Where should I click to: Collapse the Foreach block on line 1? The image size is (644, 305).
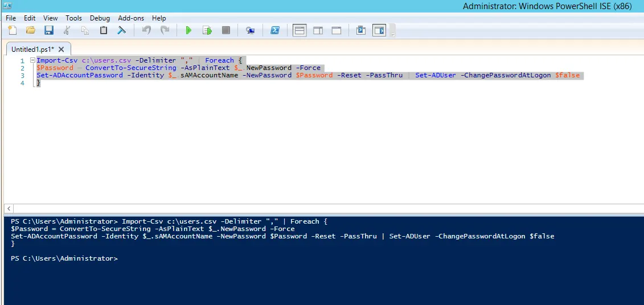[x=32, y=60]
